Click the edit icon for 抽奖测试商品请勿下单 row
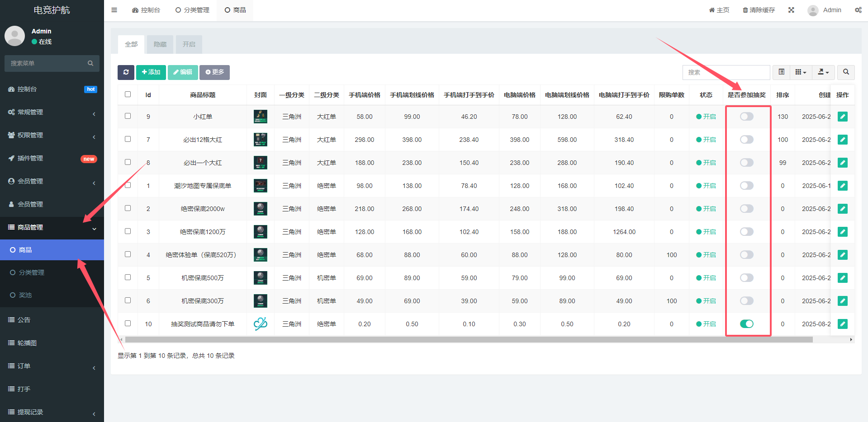Viewport: 868px width, 422px height. [x=842, y=324]
